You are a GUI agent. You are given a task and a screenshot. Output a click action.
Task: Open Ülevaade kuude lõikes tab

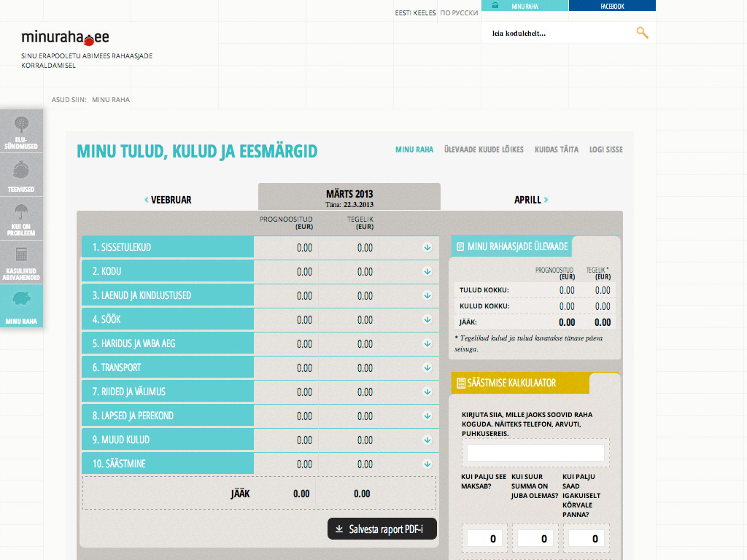[484, 149]
